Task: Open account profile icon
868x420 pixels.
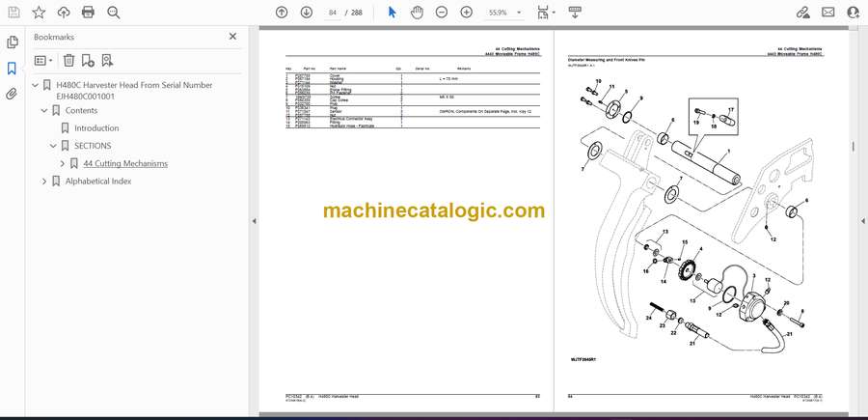Action: point(854,13)
